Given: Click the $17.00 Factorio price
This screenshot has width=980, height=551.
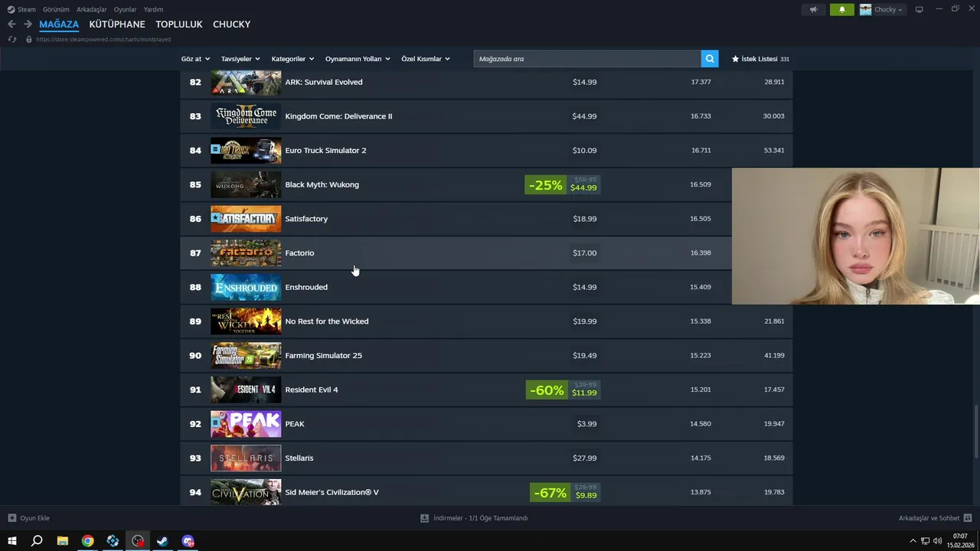Looking at the screenshot, I should click(584, 253).
